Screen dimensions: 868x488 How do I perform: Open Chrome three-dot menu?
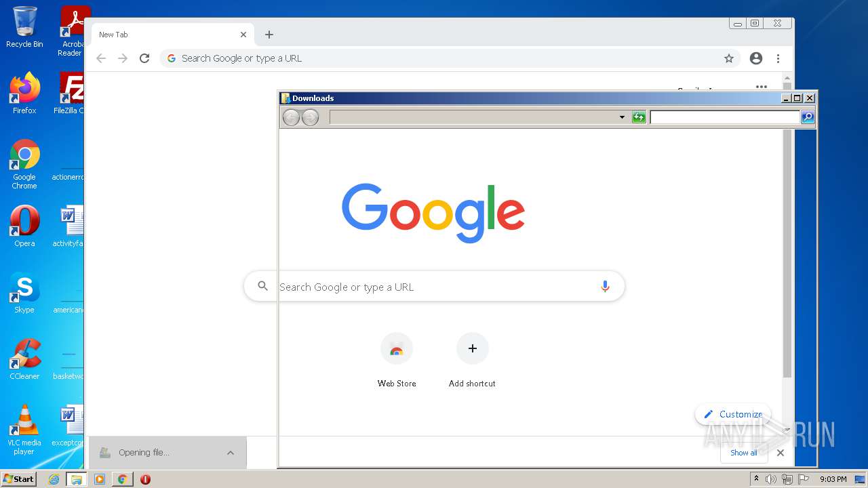click(778, 58)
